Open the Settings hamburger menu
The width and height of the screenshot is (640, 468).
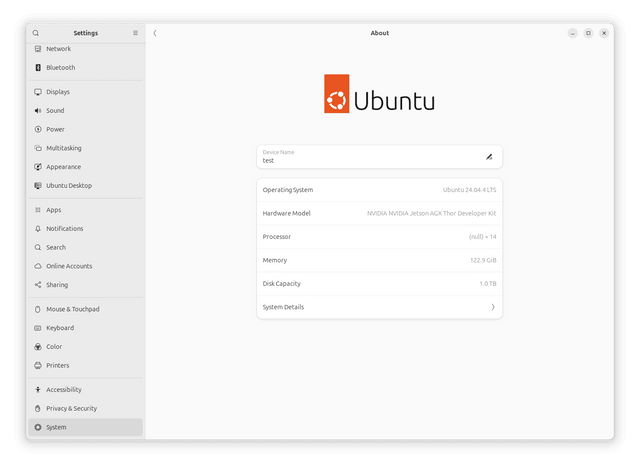[136, 33]
